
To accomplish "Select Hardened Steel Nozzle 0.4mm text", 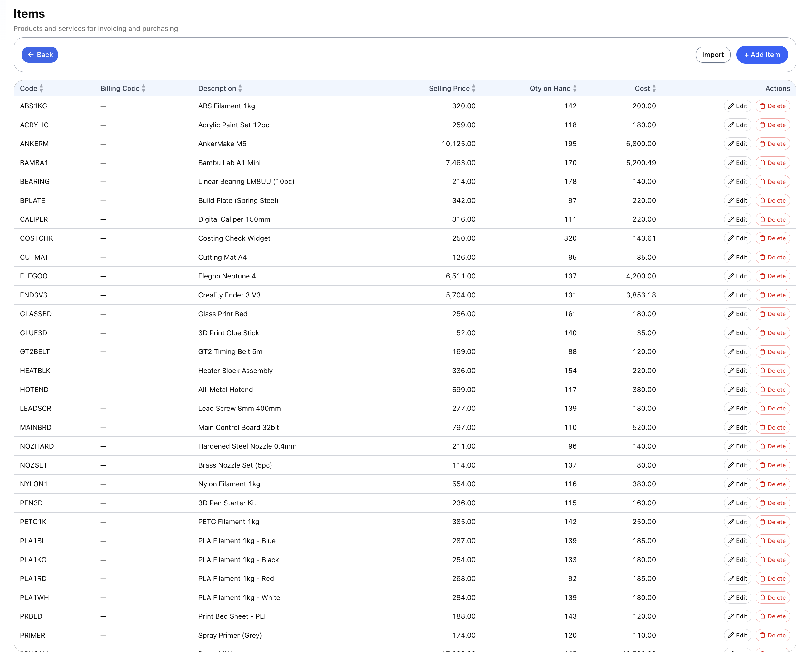I will (x=247, y=446).
